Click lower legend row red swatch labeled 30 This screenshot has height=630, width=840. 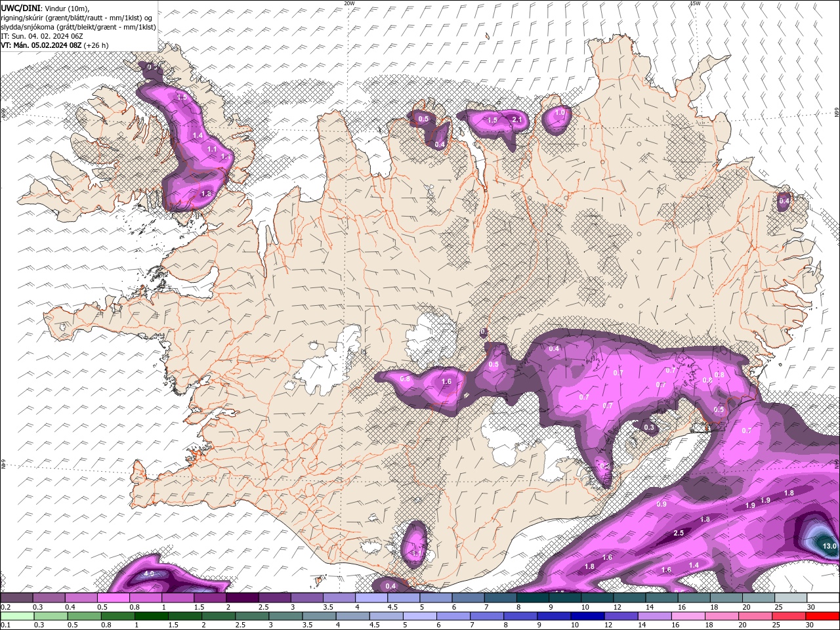pos(822,616)
